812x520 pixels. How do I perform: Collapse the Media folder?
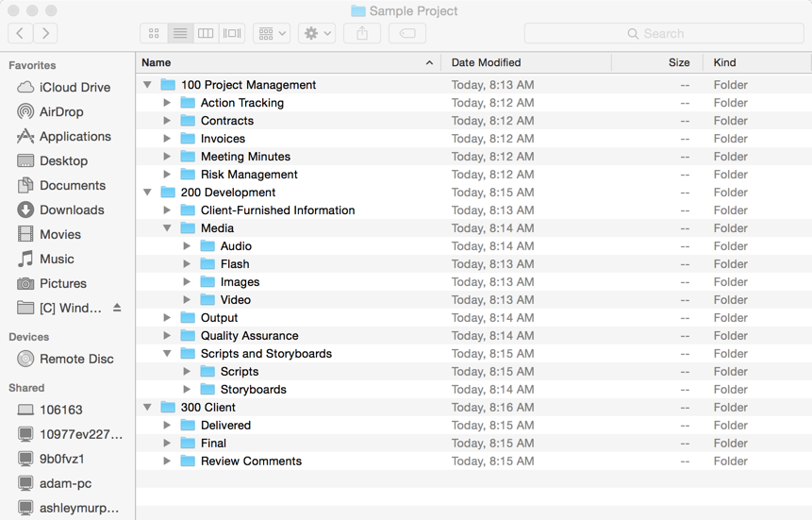click(167, 228)
